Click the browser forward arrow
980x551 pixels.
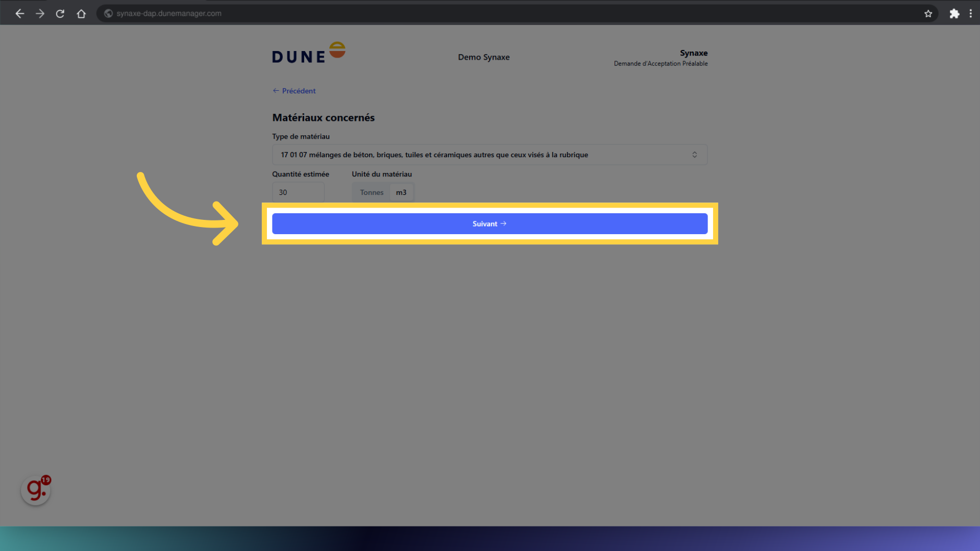point(40,14)
